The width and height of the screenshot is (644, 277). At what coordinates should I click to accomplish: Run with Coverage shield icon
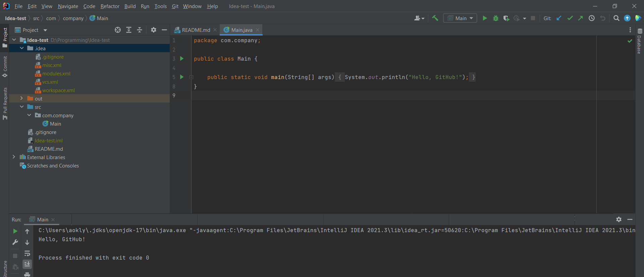tap(506, 18)
